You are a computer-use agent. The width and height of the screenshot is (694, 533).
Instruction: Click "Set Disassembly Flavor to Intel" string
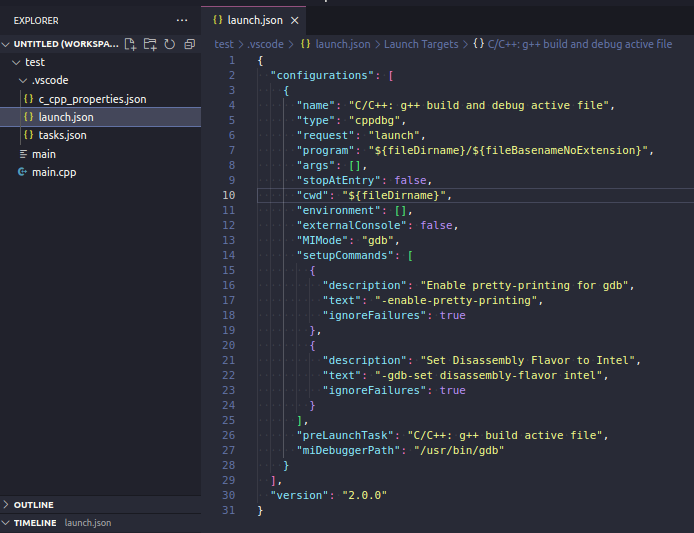(528, 360)
